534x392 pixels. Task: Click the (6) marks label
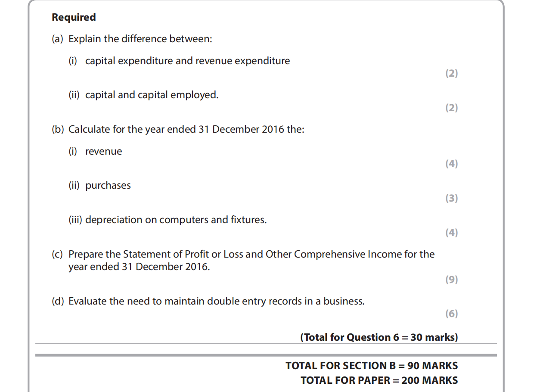pyautogui.click(x=451, y=314)
